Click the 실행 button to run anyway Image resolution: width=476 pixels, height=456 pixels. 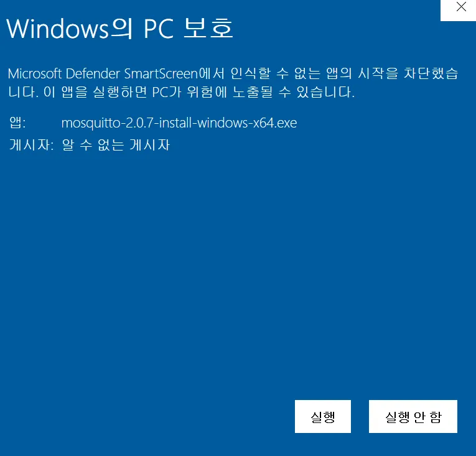(x=323, y=417)
